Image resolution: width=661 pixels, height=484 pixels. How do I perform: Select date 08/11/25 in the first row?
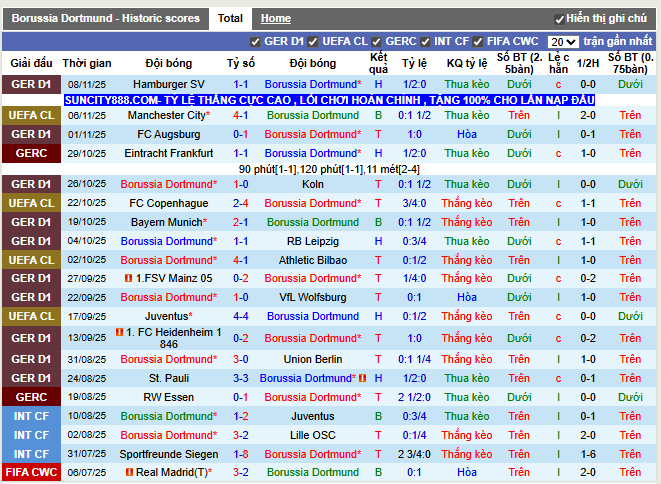[x=87, y=84]
